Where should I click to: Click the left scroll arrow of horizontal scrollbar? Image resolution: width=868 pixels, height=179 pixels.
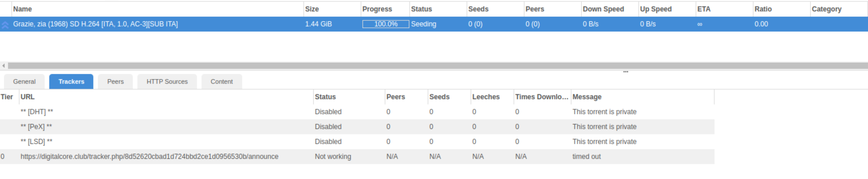coord(3,66)
